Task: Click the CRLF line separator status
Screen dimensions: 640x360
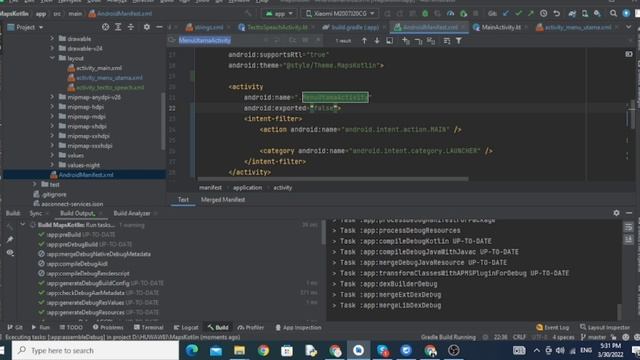Action: 519,337
